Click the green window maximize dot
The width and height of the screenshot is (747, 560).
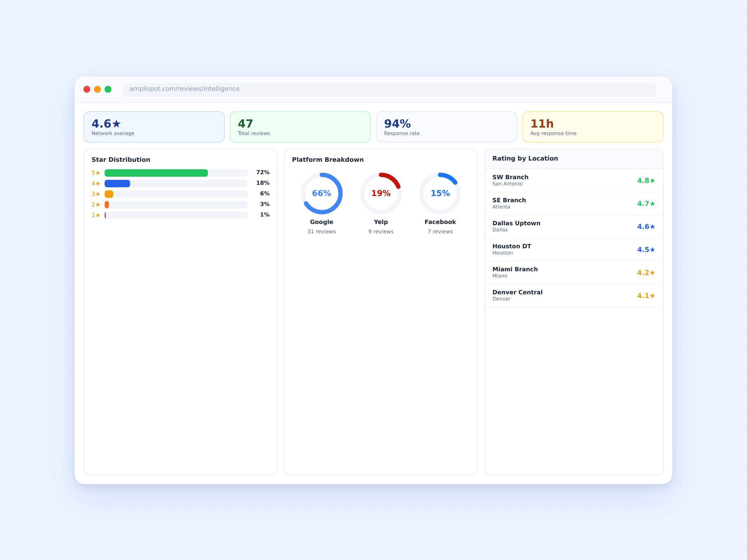(108, 89)
